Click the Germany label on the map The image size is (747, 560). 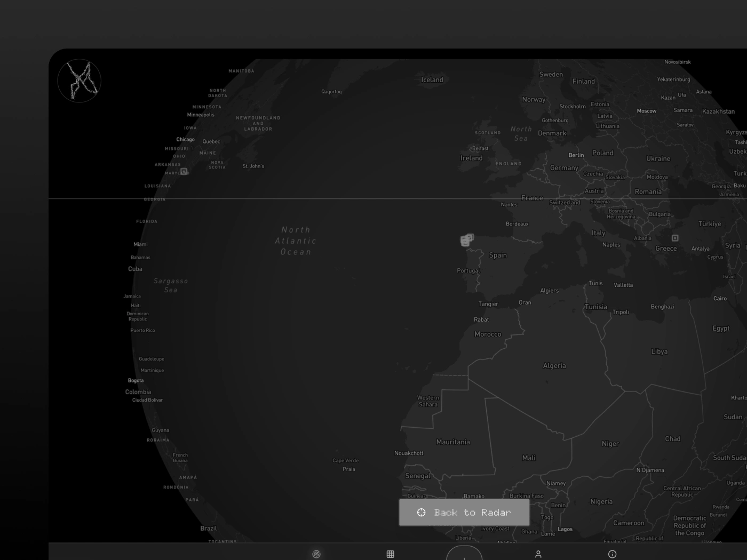click(x=564, y=168)
